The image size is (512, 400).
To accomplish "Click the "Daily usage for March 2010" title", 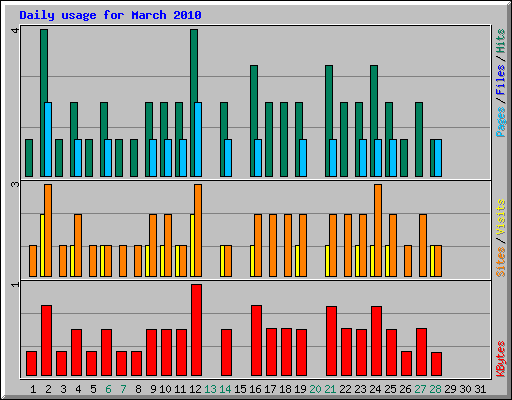I will click(x=110, y=15).
